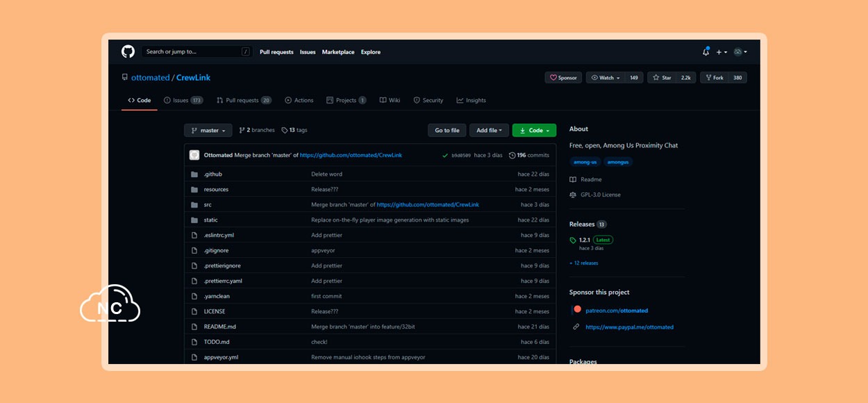The image size is (868, 403).
Task: Click the commit status check mark
Action: [445, 155]
